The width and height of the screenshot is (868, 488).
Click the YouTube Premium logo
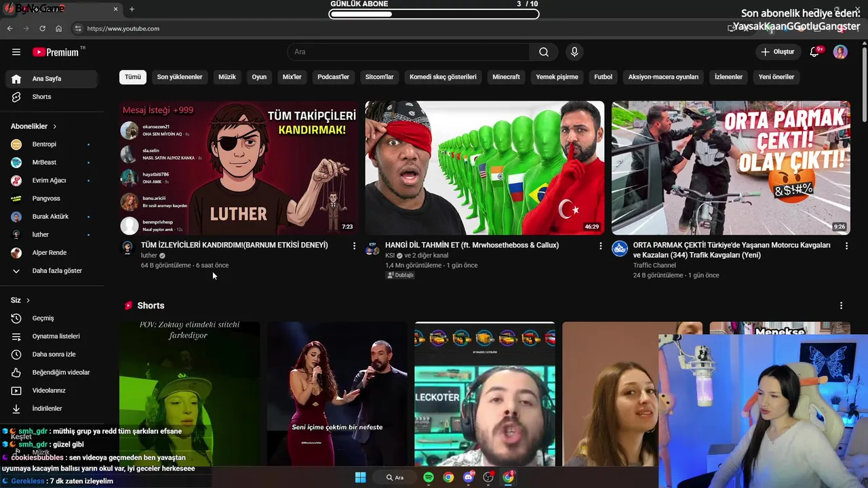pyautogui.click(x=56, y=52)
